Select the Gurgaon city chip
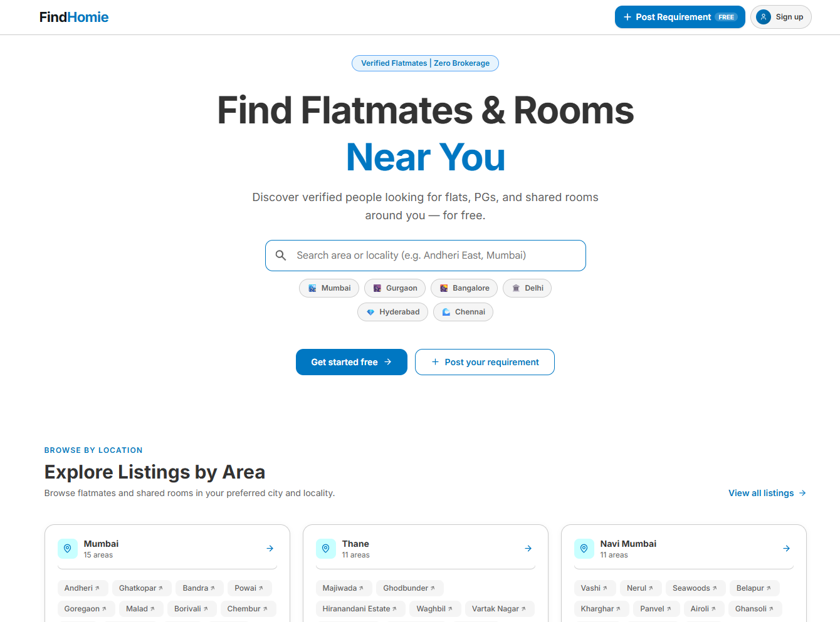840x622 pixels. (395, 288)
